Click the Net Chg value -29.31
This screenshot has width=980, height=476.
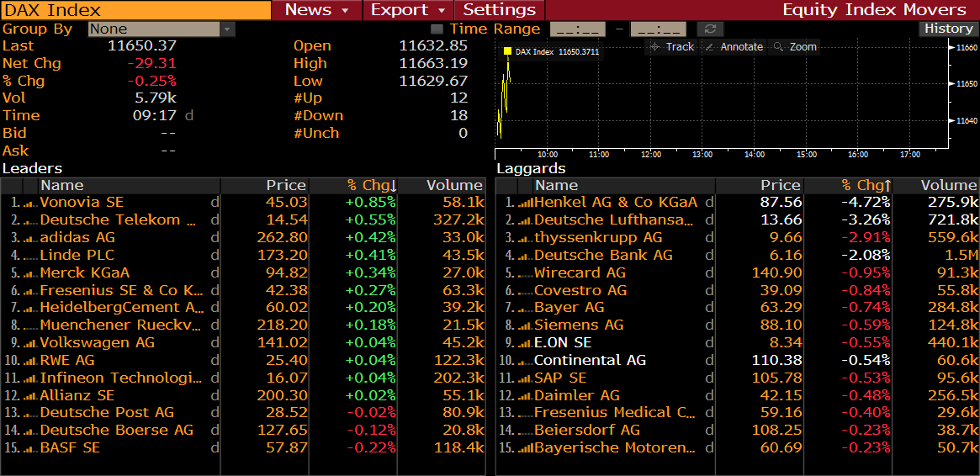point(151,63)
